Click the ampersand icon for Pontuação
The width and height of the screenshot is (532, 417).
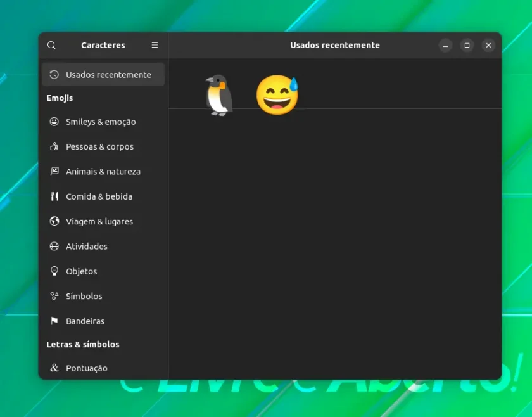(x=54, y=368)
